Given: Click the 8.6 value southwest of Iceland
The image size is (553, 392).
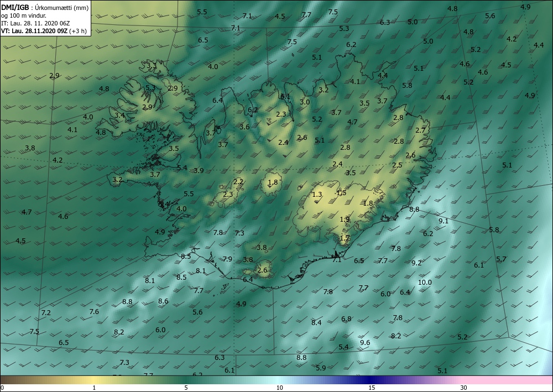Looking at the screenshot, I should tap(163, 301).
